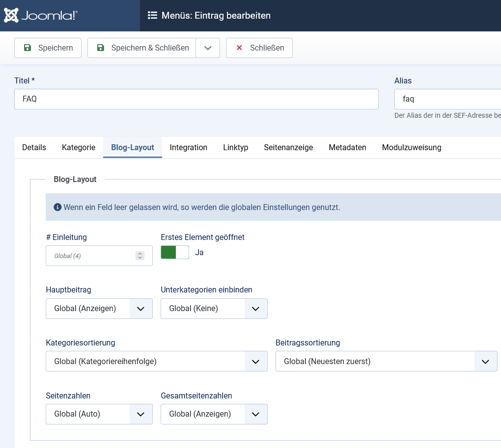Click the Titel input field
Image resolution: width=501 pixels, height=448 pixels.
[196, 99]
